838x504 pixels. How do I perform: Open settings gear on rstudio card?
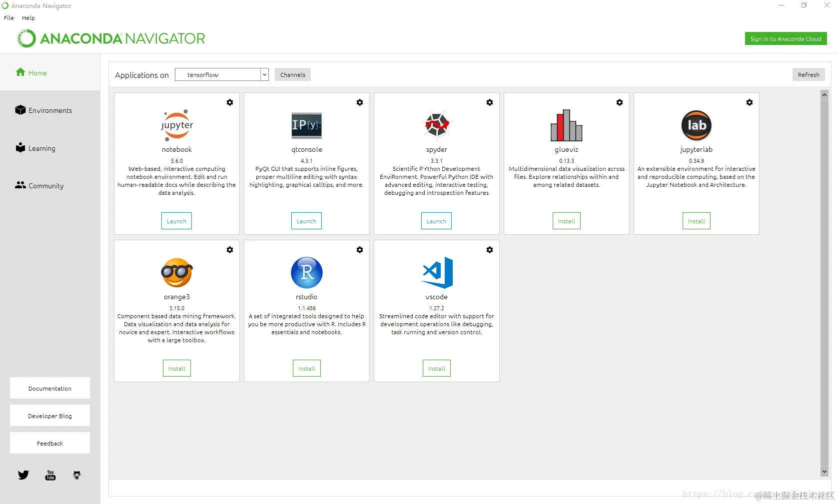[360, 250]
